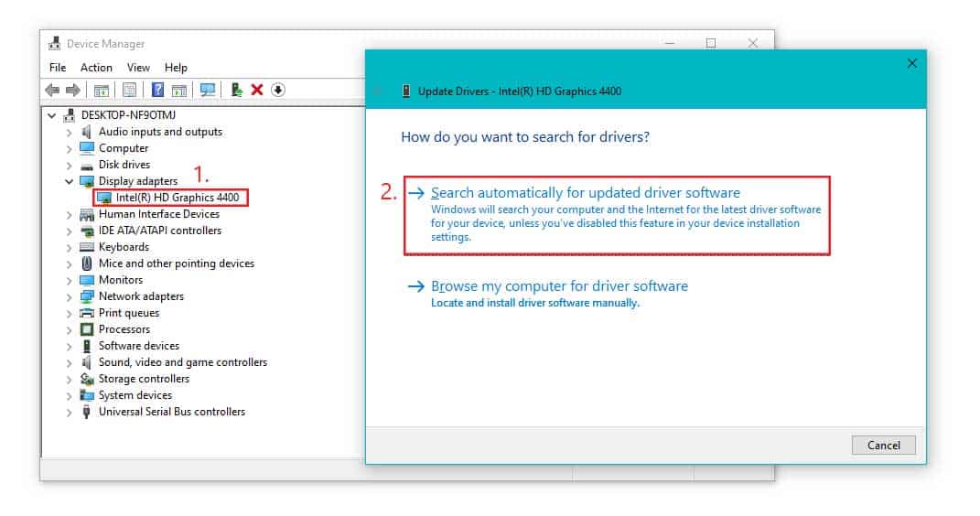
Task: Click Scan for hardware changes monitor icon
Action: point(208,90)
